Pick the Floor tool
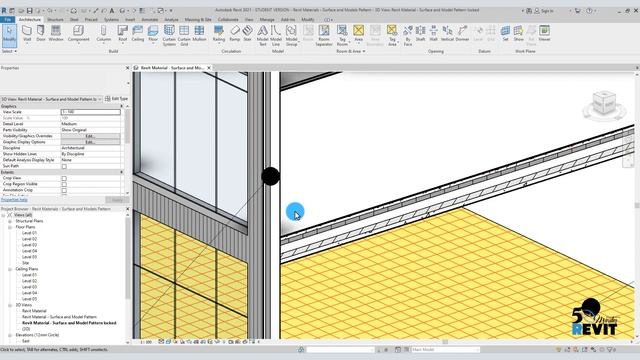The width and height of the screenshot is (640, 360). [x=153, y=34]
